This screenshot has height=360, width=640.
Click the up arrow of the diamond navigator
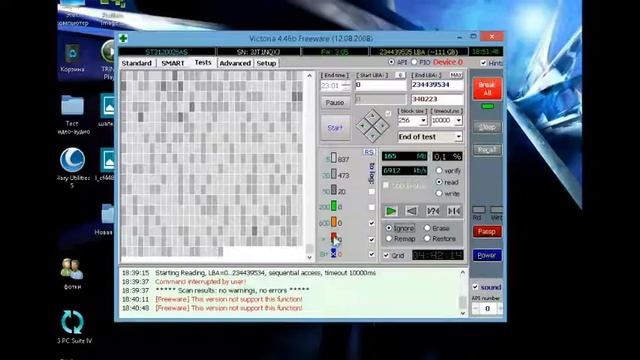click(373, 116)
